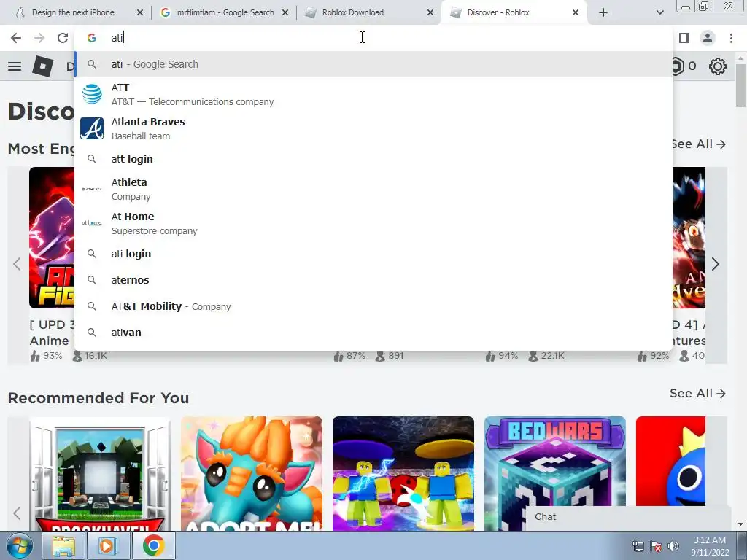Select the ATT AT&T suggestion
This screenshot has width=747, height=560.
[373, 94]
